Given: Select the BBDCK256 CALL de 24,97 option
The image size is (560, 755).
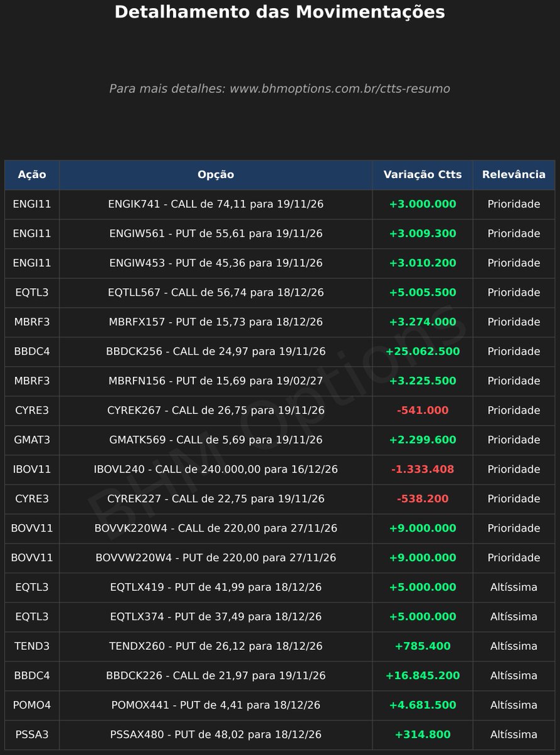Looking at the screenshot, I should (216, 352).
